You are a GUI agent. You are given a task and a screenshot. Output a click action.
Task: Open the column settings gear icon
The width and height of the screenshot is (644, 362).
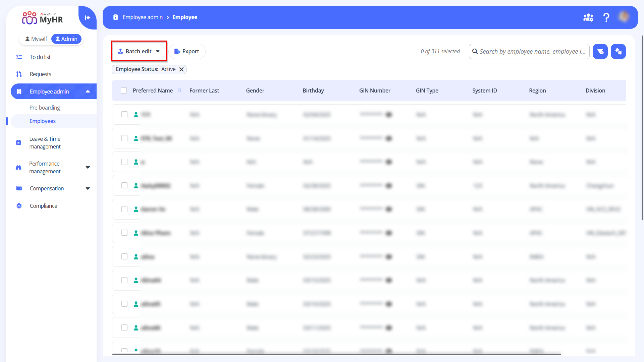pos(618,52)
